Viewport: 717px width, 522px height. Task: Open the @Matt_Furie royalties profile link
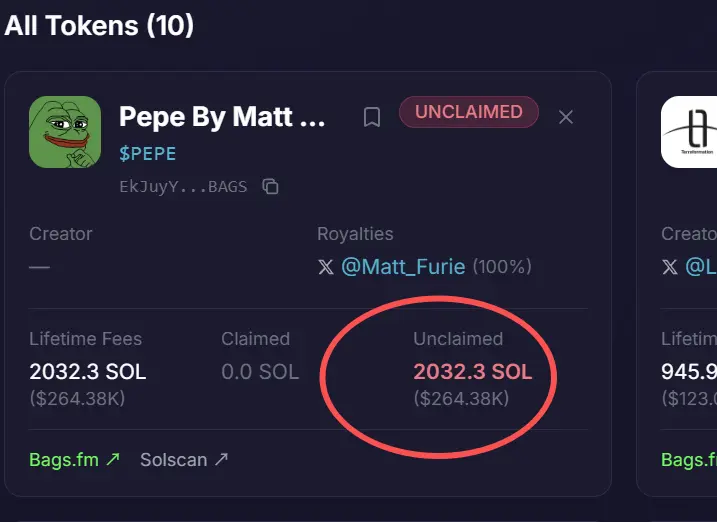(403, 267)
